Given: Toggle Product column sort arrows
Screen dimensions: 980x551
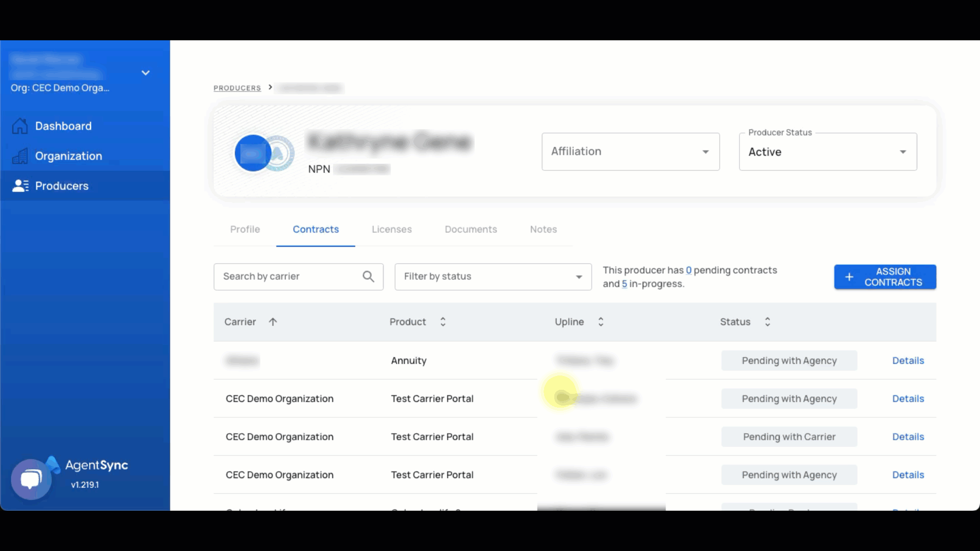Looking at the screenshot, I should tap(443, 322).
